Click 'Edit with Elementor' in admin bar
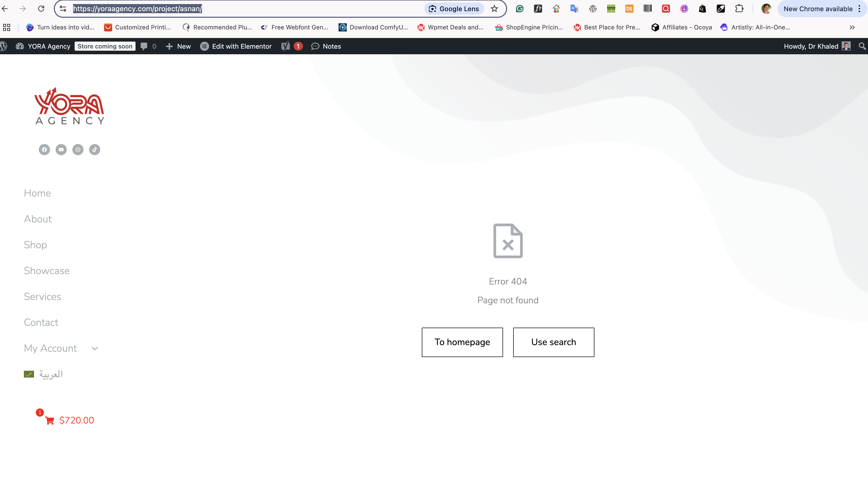The height and width of the screenshot is (497, 868). coord(236,46)
